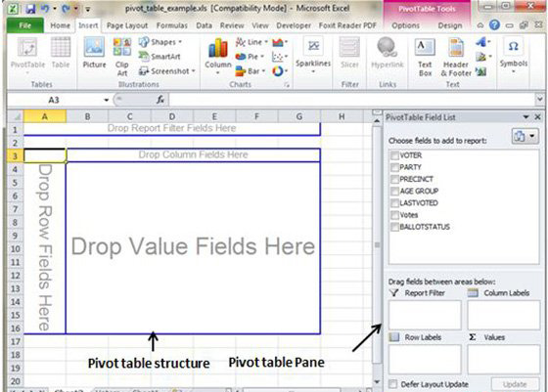
Task: Check the AGE GROUP field
Action: click(x=394, y=191)
